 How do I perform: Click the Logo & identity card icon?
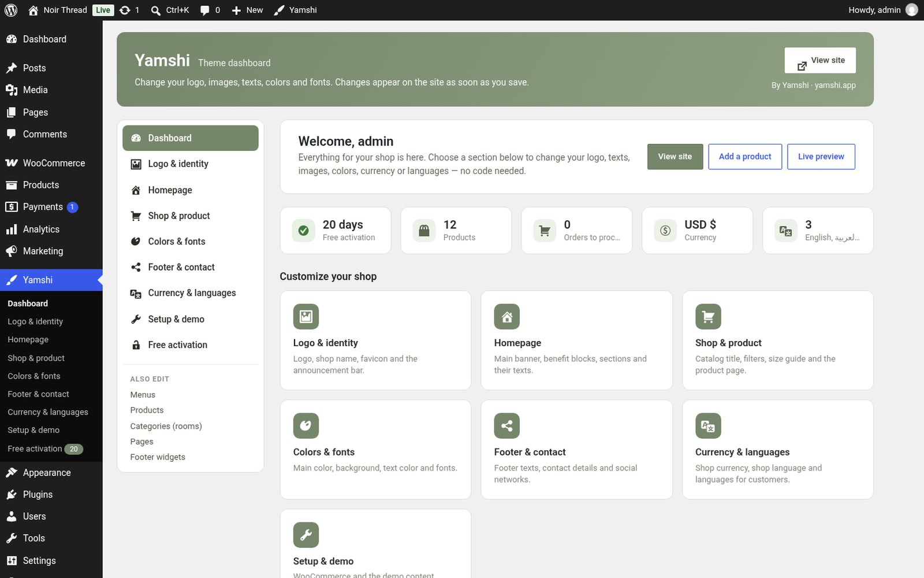[x=306, y=317]
